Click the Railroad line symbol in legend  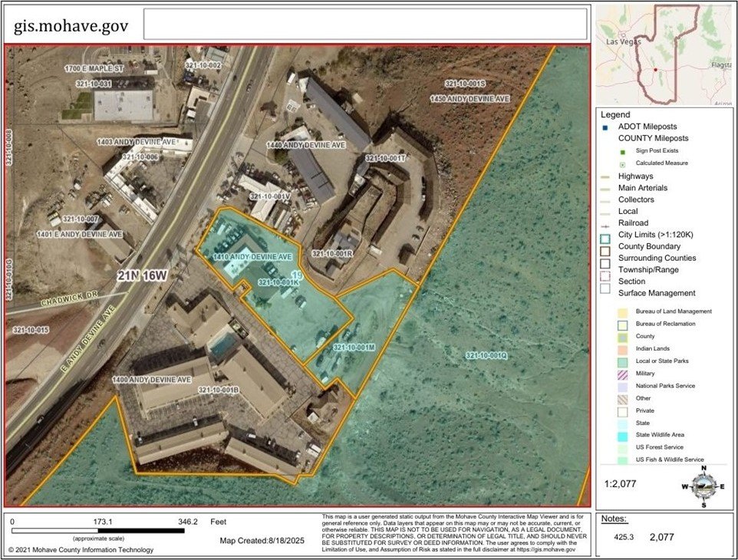pos(605,223)
